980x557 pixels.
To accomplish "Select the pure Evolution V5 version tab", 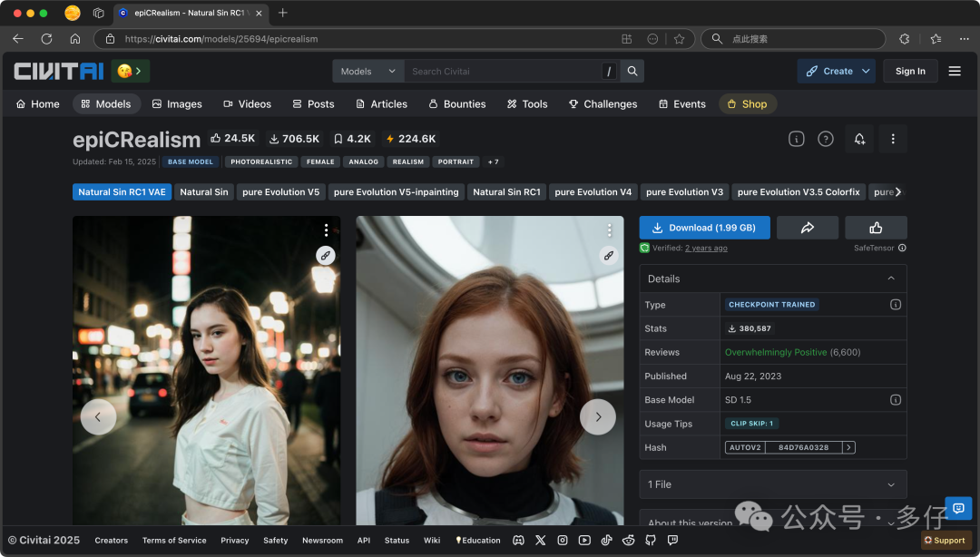I will click(280, 192).
